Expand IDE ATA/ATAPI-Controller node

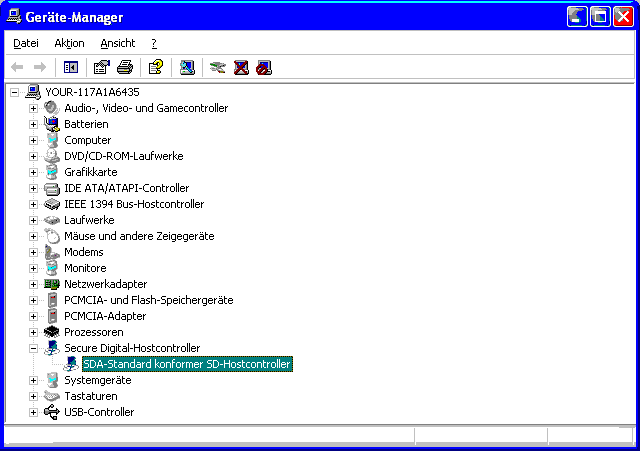click(33, 188)
